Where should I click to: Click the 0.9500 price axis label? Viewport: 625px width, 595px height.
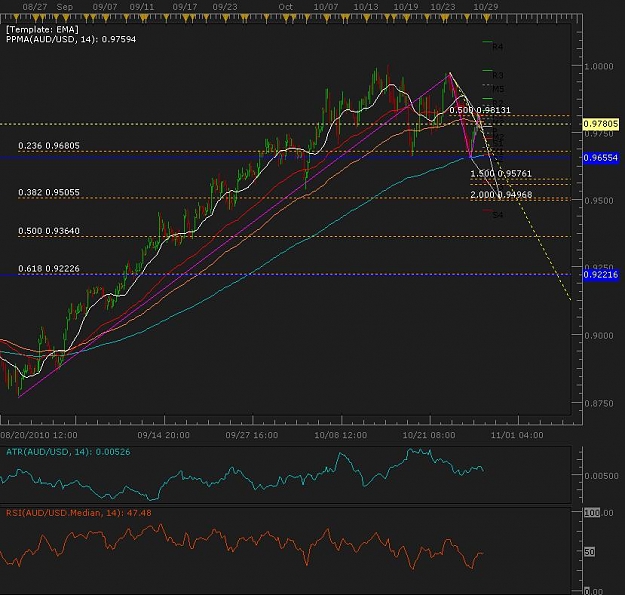pos(599,201)
